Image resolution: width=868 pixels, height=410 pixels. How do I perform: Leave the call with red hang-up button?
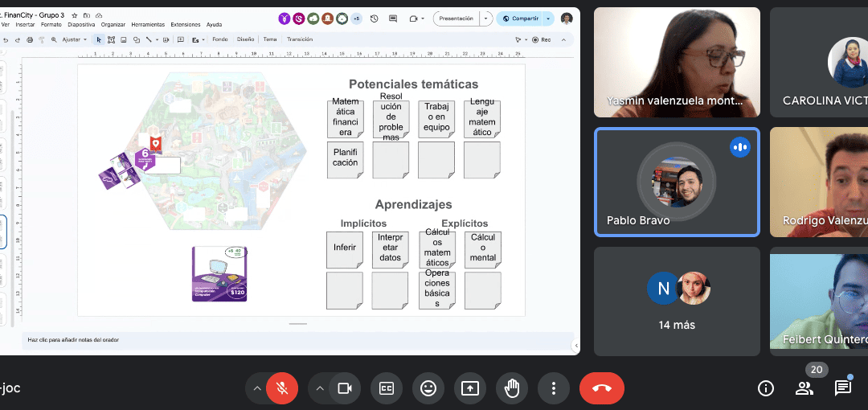pos(602,388)
